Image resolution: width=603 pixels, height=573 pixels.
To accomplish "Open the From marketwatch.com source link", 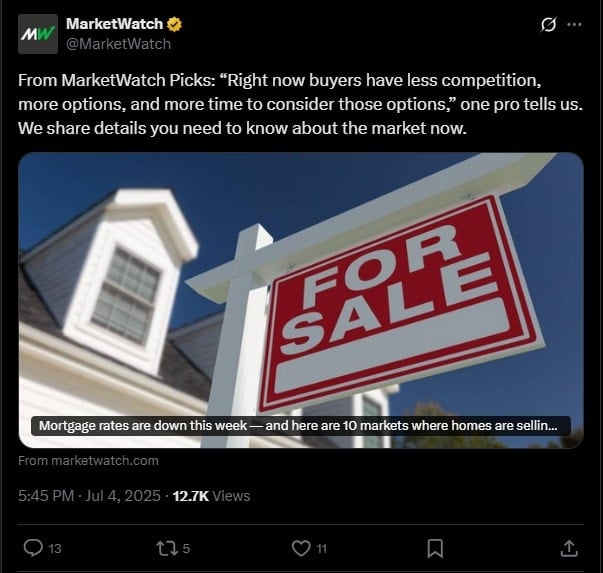I will [x=88, y=461].
